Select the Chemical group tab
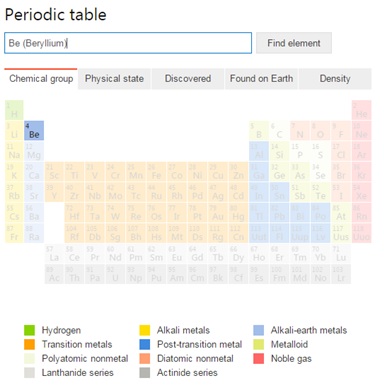 tap(41, 79)
